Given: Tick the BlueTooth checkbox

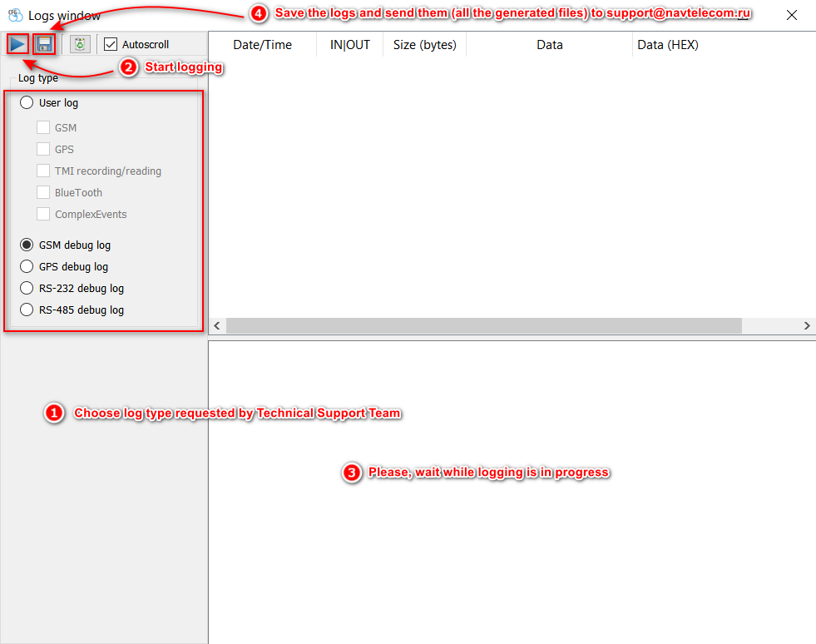Looking at the screenshot, I should click(43, 193).
